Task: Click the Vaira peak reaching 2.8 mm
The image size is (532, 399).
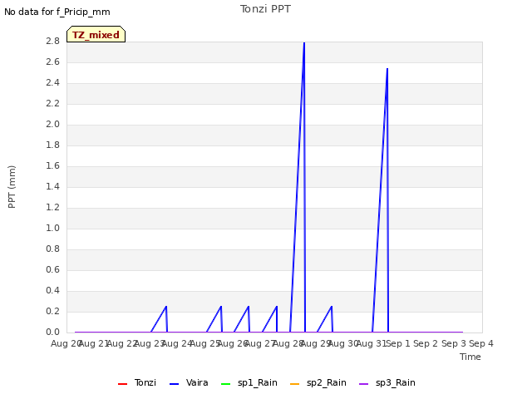Action: pyautogui.click(x=304, y=42)
